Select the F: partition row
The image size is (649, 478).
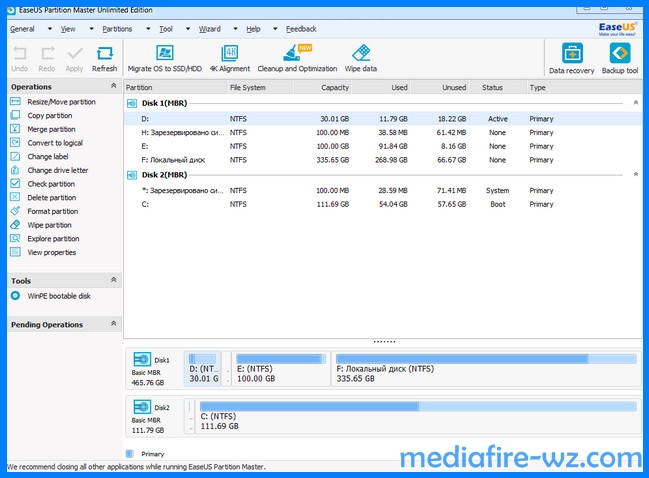(383, 160)
